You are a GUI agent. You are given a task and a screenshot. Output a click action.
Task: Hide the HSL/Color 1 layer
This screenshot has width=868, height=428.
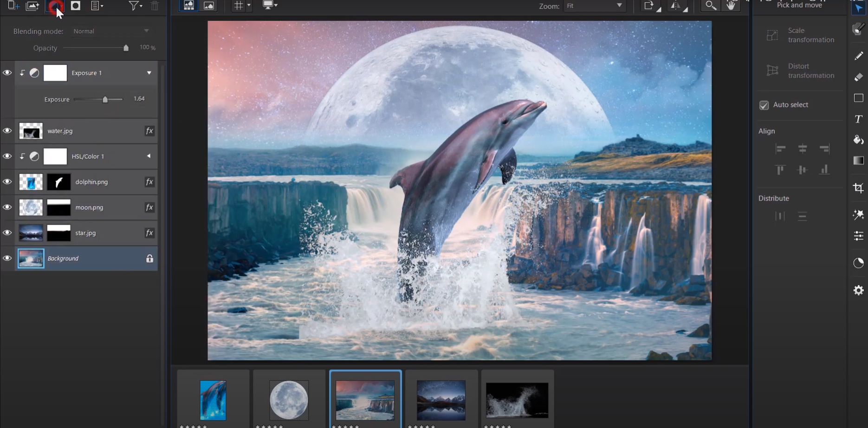pyautogui.click(x=7, y=156)
